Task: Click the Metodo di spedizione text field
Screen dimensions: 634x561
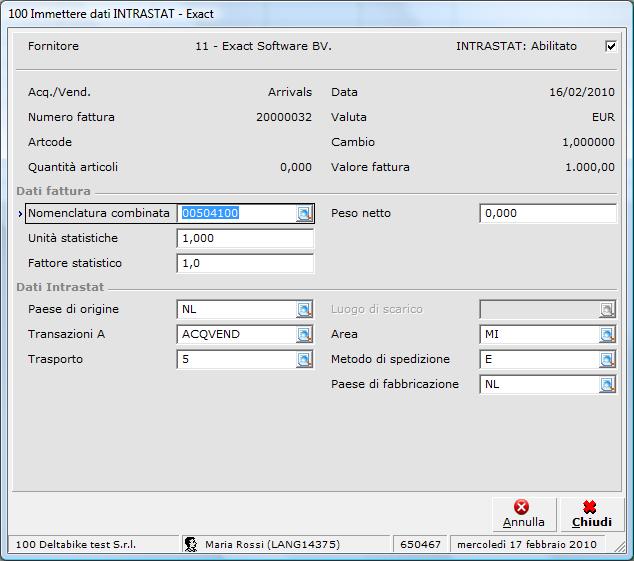Action: pyautogui.click(x=539, y=359)
